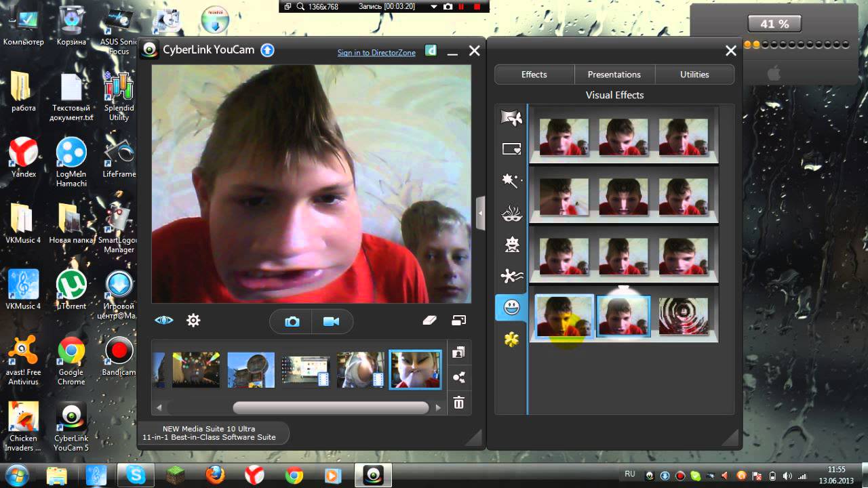The image size is (868, 488).
Task: Click the media strip horizontal scrollbar handle
Action: point(331,407)
